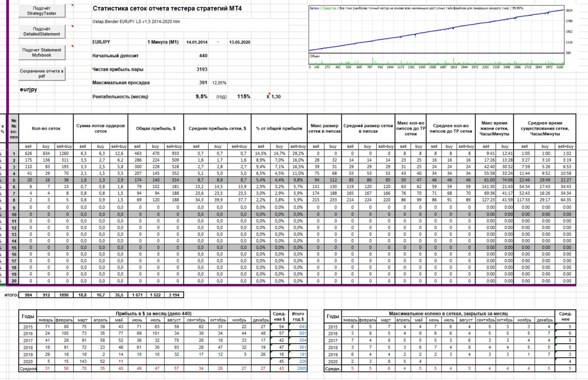Select the Средняя row label in profit table
Image resolution: width=588 pixels, height=380 pixels.
28,369
